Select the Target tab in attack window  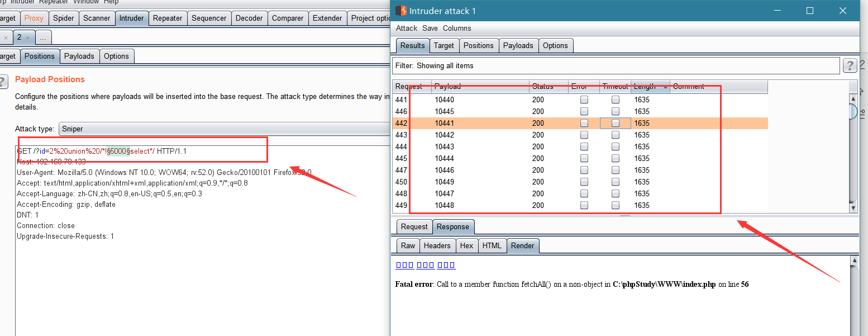(444, 45)
